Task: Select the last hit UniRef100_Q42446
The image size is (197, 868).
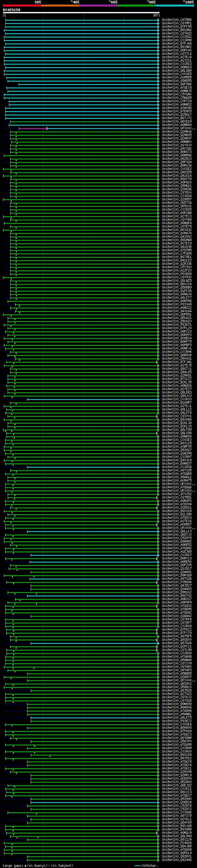Action: 177,860
